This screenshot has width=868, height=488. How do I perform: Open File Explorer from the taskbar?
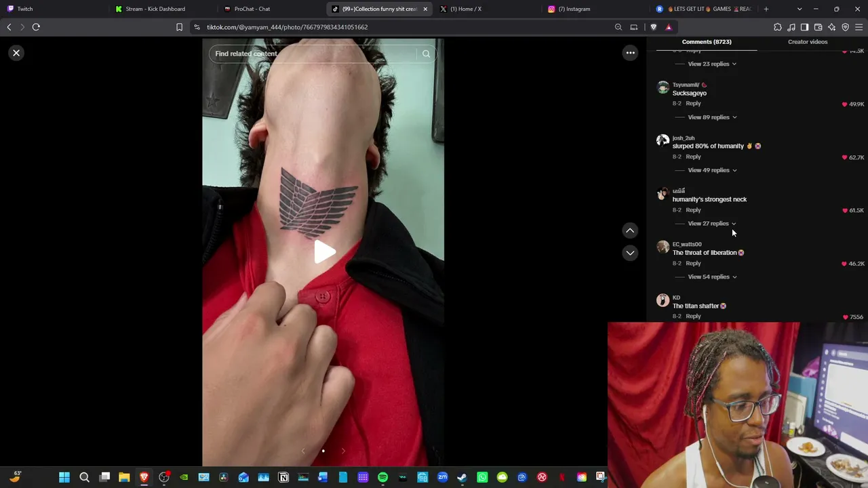(x=124, y=477)
